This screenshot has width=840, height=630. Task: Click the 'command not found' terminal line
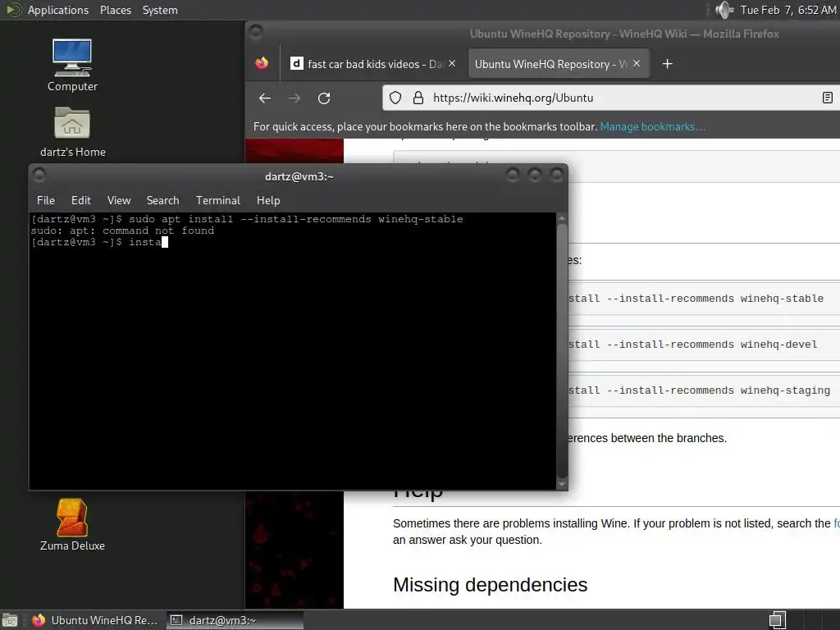point(123,231)
